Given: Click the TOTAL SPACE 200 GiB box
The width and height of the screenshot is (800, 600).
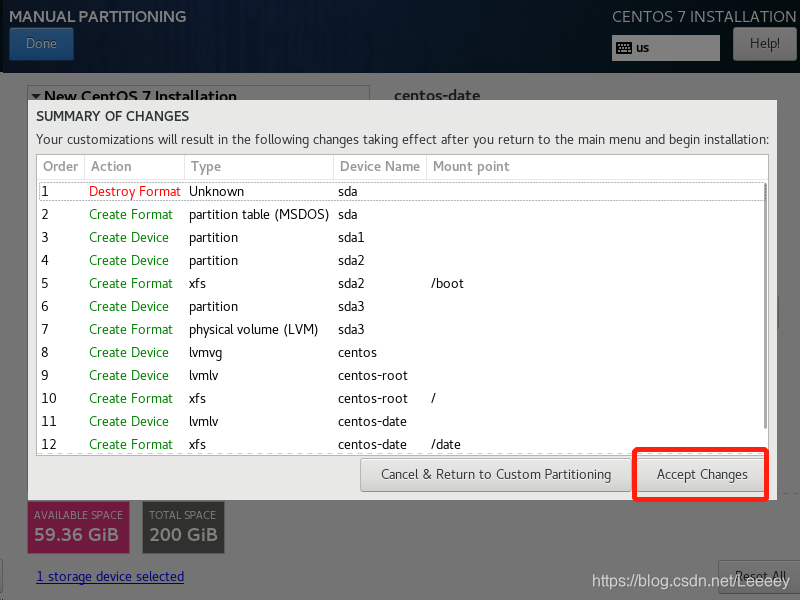Looking at the screenshot, I should click(x=183, y=527).
